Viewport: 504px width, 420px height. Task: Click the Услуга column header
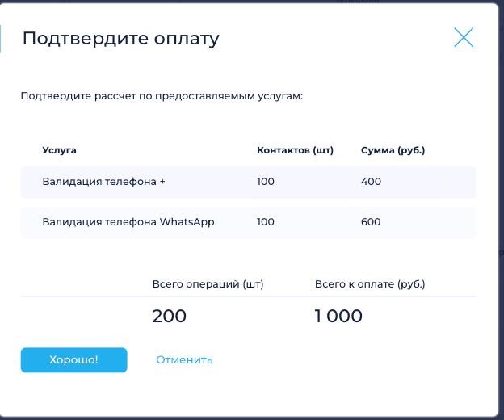[x=60, y=150]
